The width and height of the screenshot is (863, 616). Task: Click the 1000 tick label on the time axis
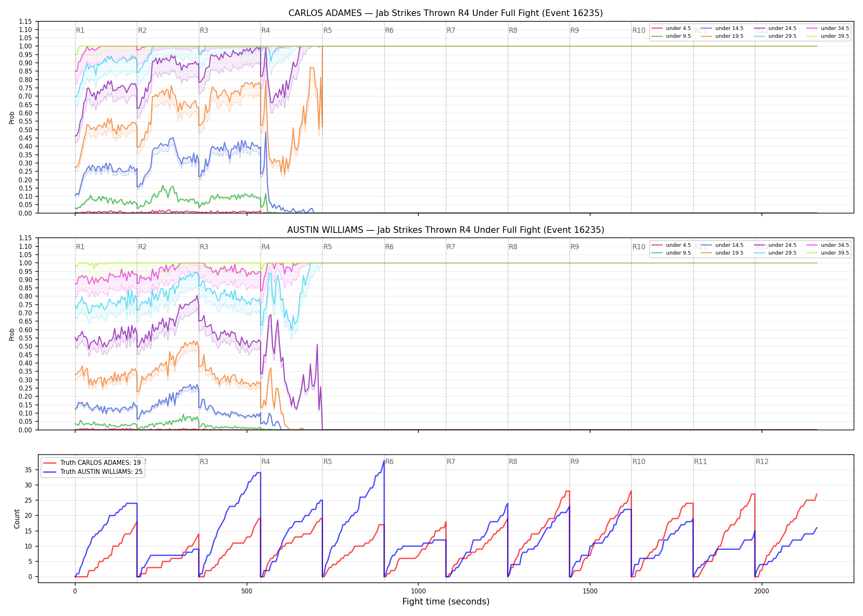pos(418,591)
